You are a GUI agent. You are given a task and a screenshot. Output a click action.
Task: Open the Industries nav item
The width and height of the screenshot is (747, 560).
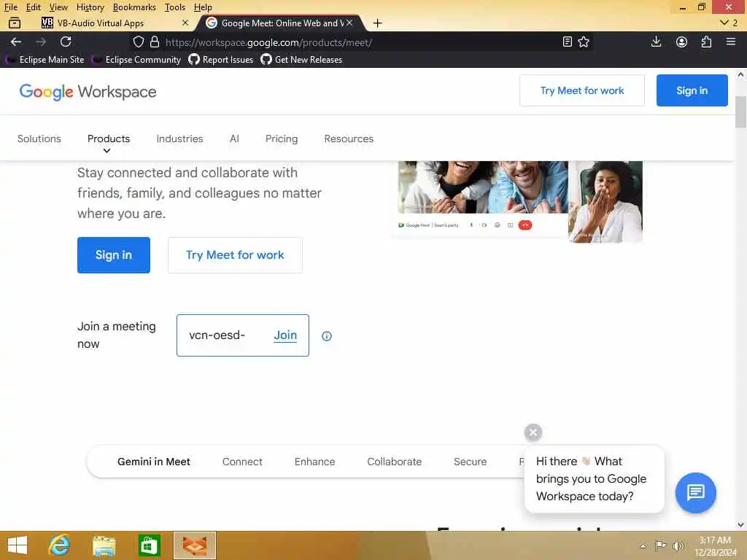[179, 139]
